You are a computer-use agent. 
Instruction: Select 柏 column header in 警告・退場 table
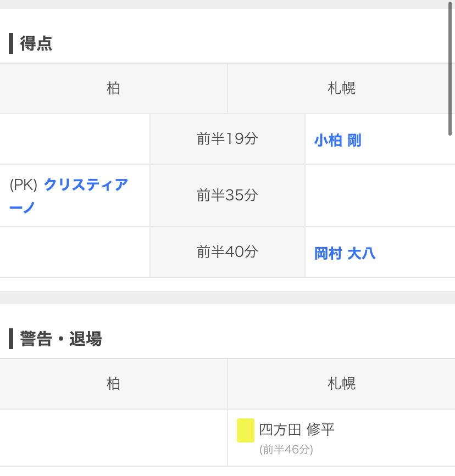pyautogui.click(x=113, y=384)
